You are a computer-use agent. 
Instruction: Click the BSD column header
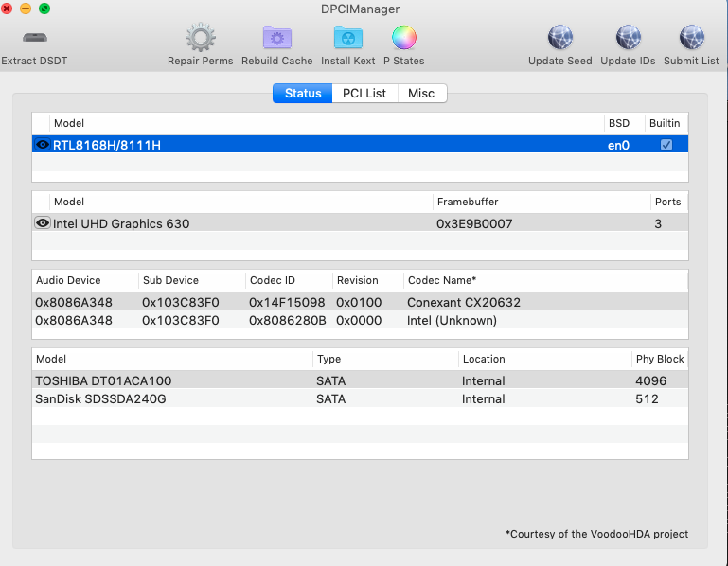624,123
